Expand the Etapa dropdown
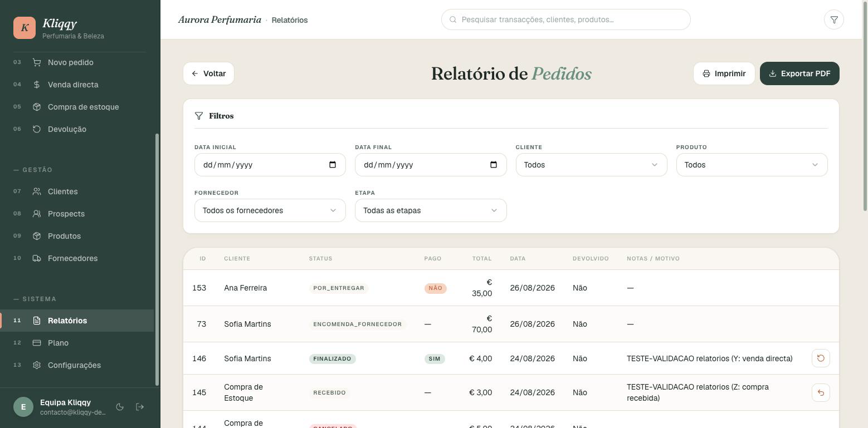This screenshot has width=868, height=428. (x=431, y=210)
